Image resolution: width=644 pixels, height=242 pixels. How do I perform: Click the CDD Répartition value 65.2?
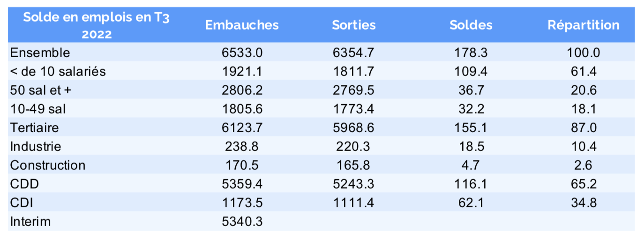[584, 184]
